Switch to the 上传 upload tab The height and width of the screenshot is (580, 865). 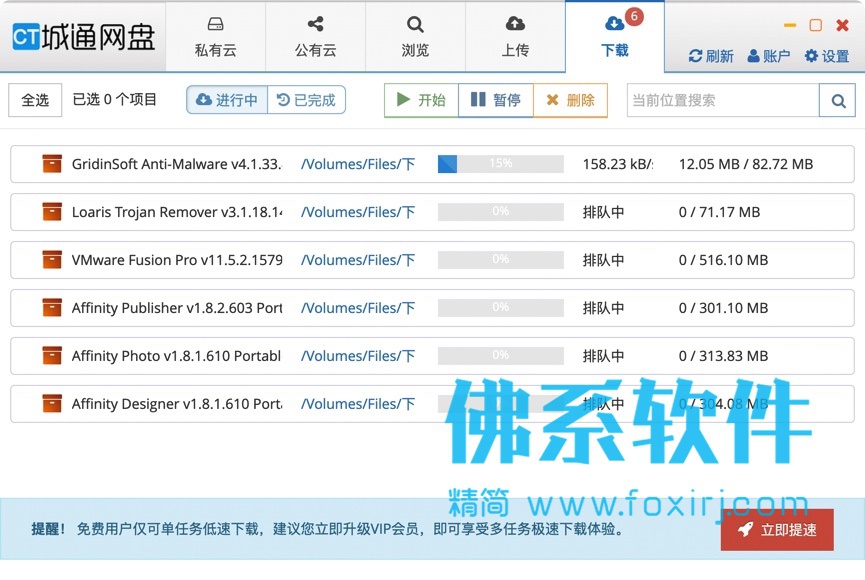coord(515,37)
